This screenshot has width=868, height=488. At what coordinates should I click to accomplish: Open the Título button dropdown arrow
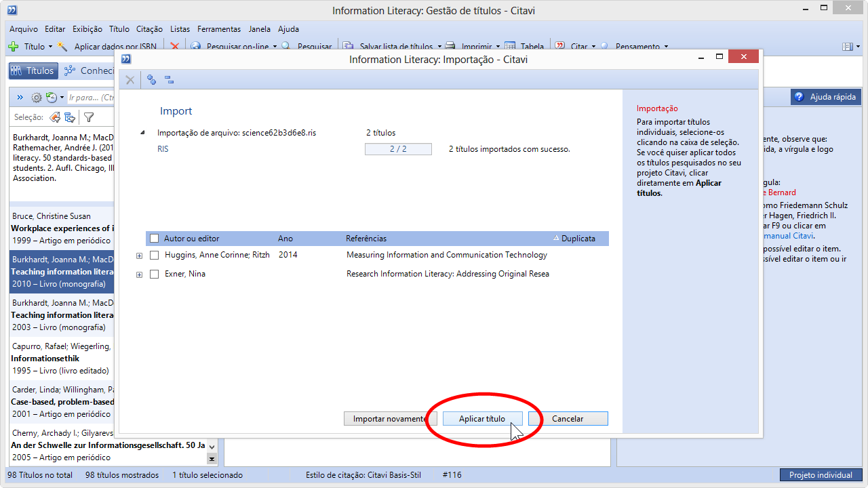coord(50,47)
